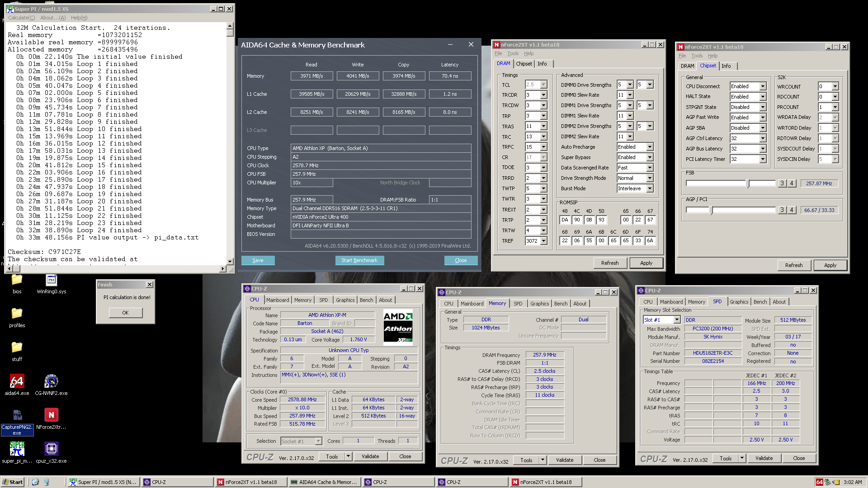This screenshot has height=488, width=868.
Task: Click Apply in nForce2XT DRAM window
Action: [x=646, y=263]
